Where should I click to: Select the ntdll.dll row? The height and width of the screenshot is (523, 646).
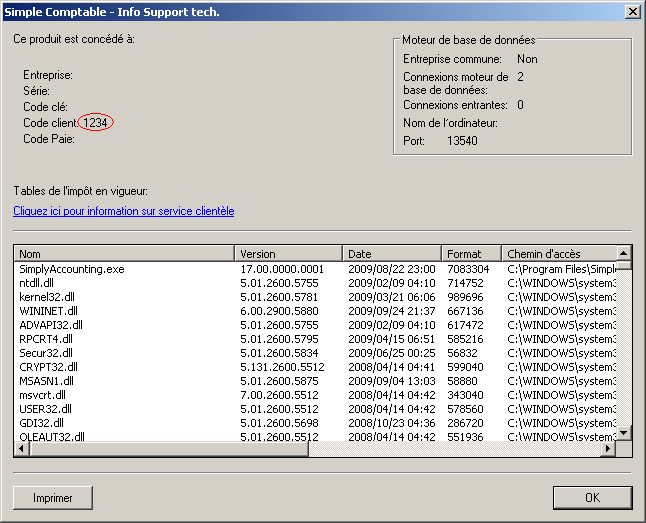[x=315, y=283]
